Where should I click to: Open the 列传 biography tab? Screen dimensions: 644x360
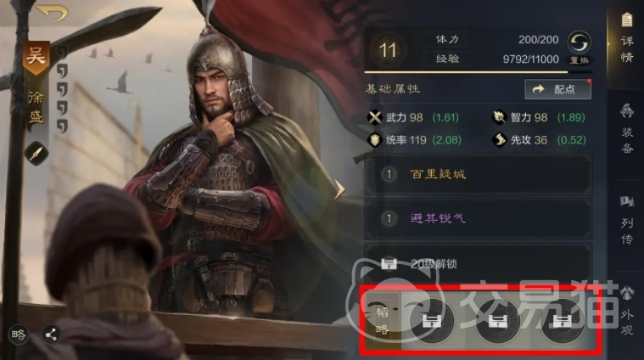pyautogui.click(x=626, y=220)
